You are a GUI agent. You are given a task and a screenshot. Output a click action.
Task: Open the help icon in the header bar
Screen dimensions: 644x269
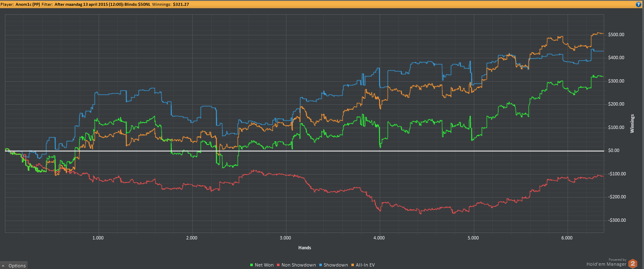(x=639, y=4)
